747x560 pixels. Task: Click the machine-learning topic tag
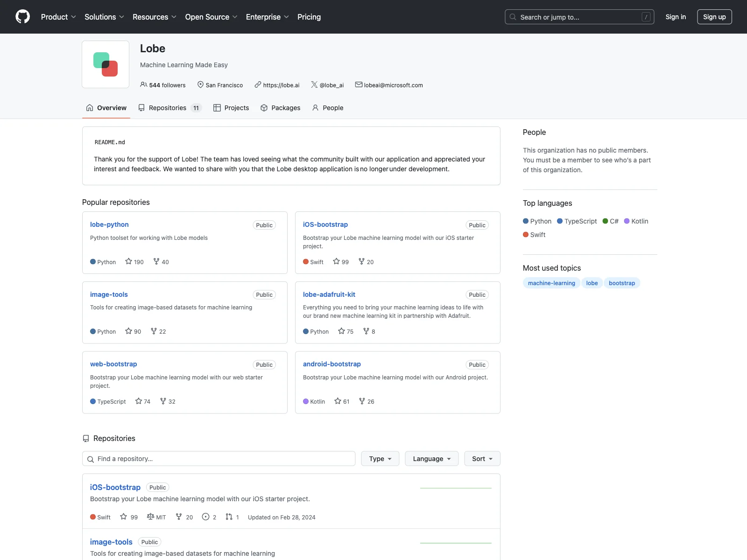551,283
